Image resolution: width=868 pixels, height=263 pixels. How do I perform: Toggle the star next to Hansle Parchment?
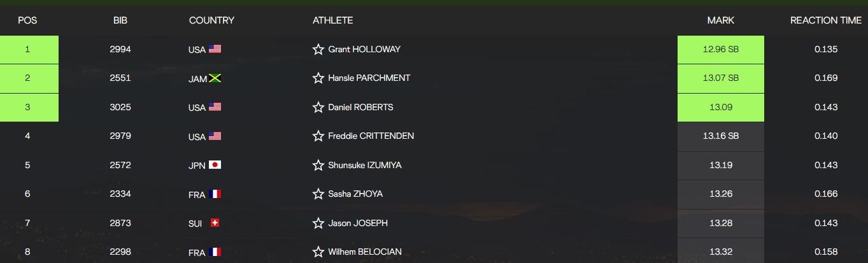point(318,78)
